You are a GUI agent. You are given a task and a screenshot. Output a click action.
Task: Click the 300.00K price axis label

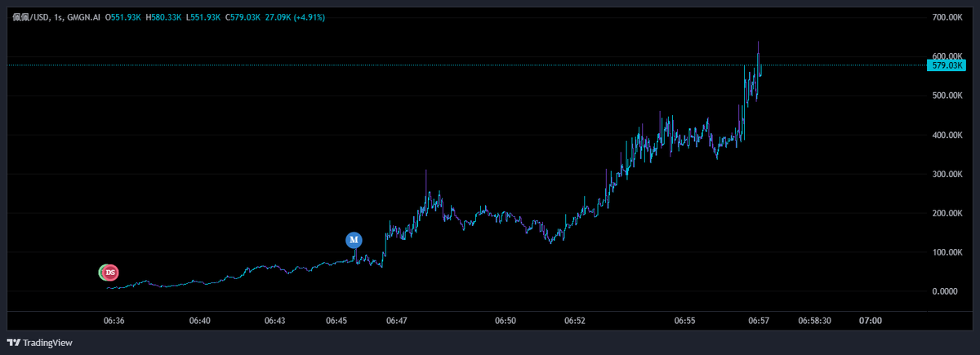(947, 174)
